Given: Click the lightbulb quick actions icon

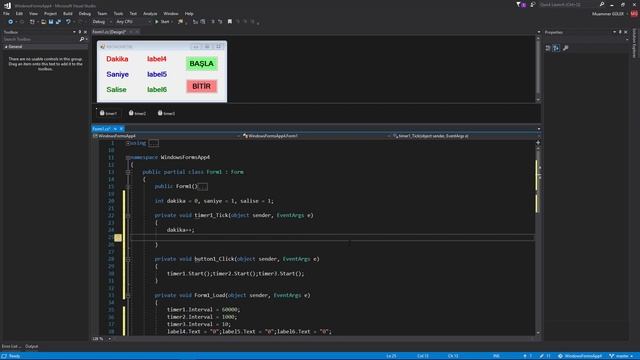Looking at the screenshot, I should coord(118,238).
